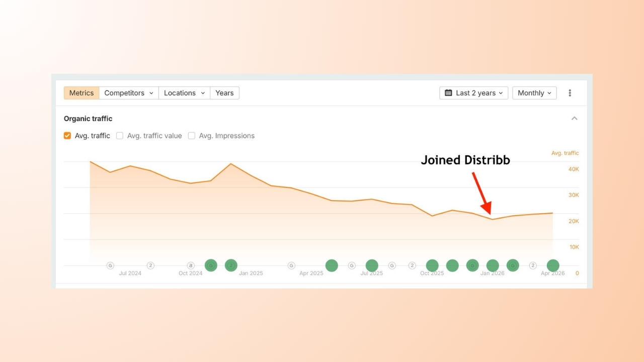644x362 pixels.
Task: Open the Monthly interval dropdown
Action: coord(534,93)
